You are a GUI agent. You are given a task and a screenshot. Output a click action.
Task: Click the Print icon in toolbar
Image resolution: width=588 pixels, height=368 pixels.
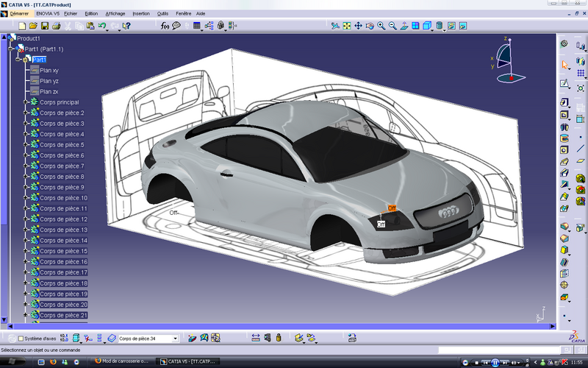coord(56,26)
